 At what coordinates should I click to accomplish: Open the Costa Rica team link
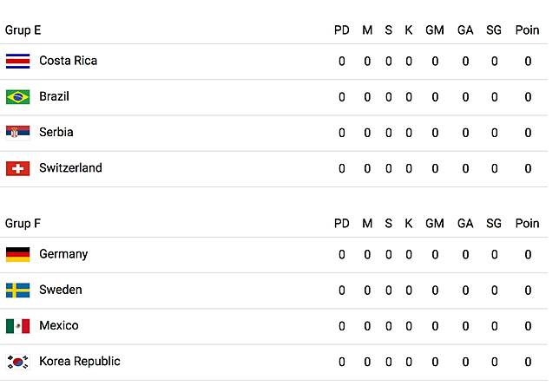[68, 61]
